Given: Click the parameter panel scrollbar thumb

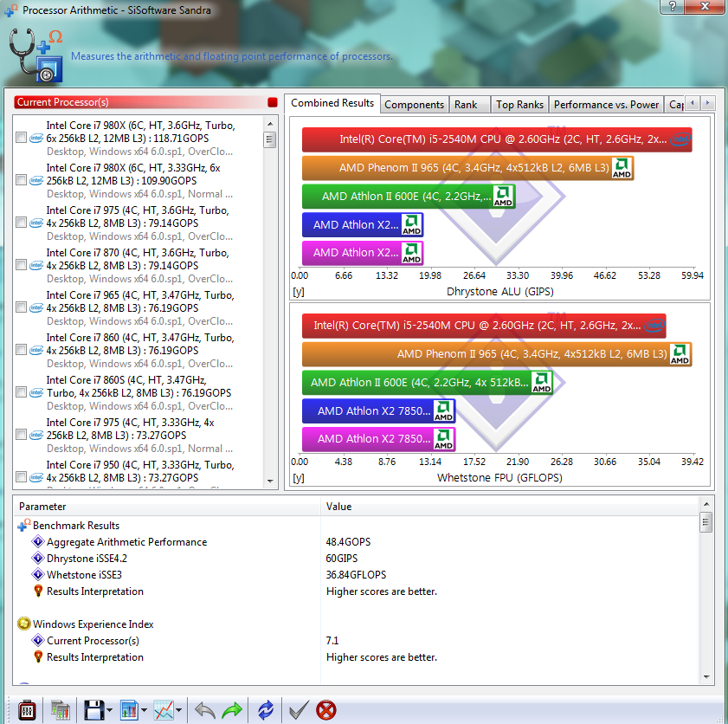Looking at the screenshot, I should (x=706, y=521).
